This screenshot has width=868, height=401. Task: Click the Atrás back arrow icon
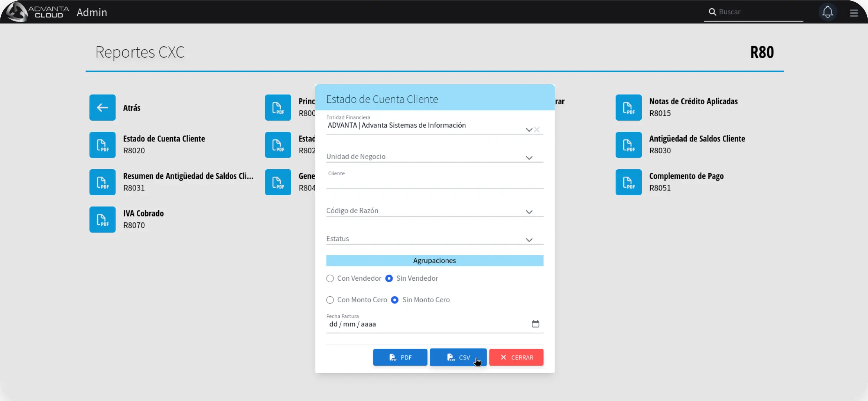click(x=102, y=108)
